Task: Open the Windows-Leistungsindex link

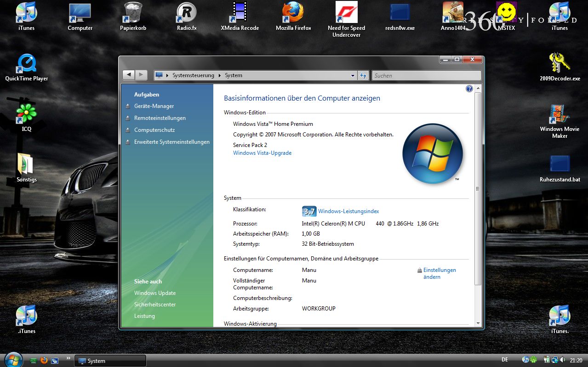Action: 348,211
